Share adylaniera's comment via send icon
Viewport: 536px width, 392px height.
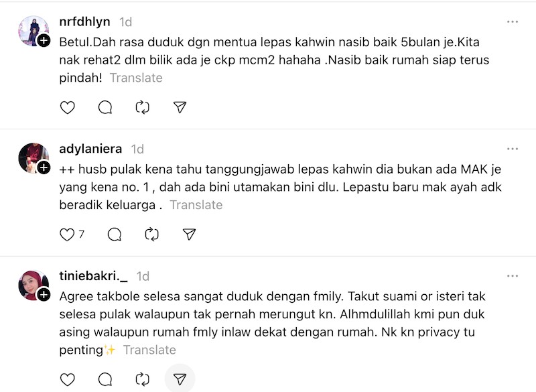coord(190,235)
